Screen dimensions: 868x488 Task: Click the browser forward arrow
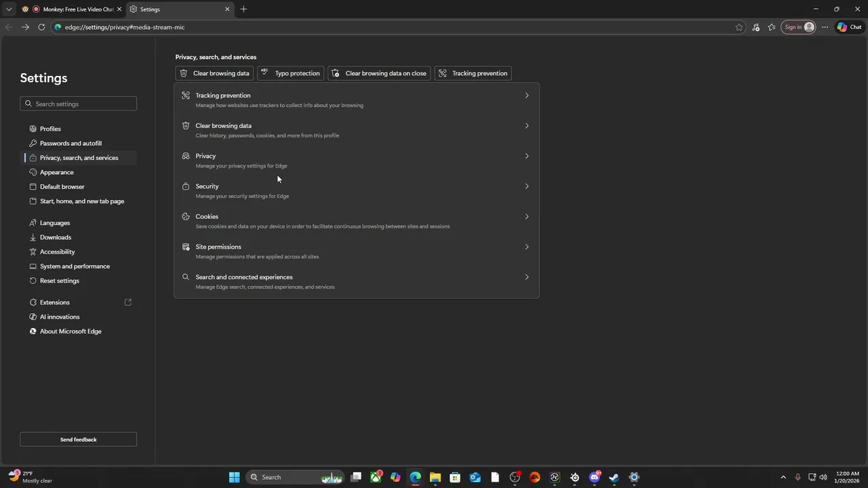[x=25, y=27]
